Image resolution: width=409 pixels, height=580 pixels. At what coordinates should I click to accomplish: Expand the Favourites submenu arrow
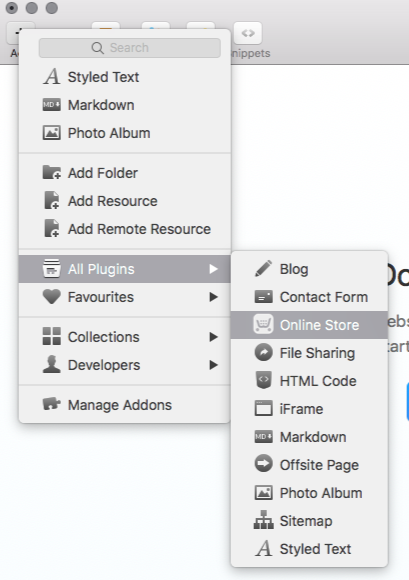coord(213,297)
